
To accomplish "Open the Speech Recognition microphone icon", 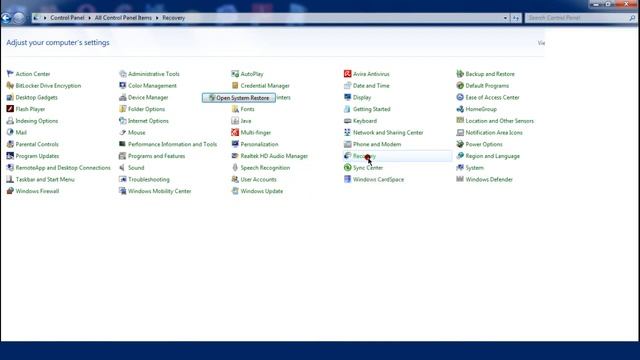I will pos(235,168).
